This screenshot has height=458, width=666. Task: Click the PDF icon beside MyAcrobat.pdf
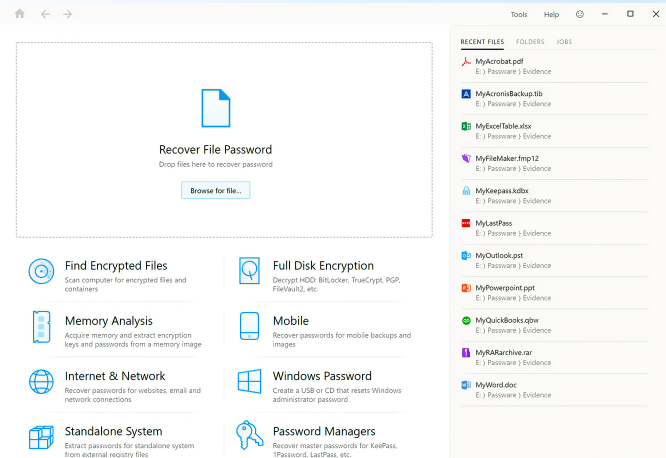[466, 62]
